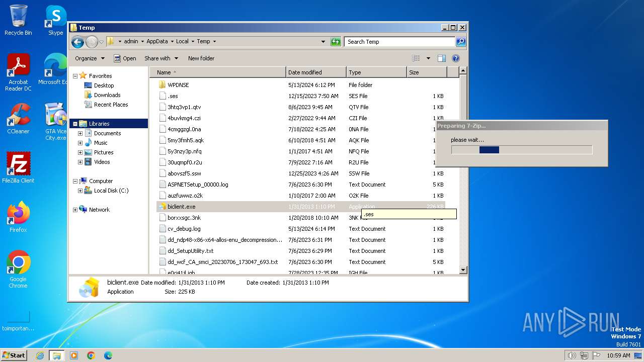Open GTA Vice City.exe desktop icon

click(55, 122)
